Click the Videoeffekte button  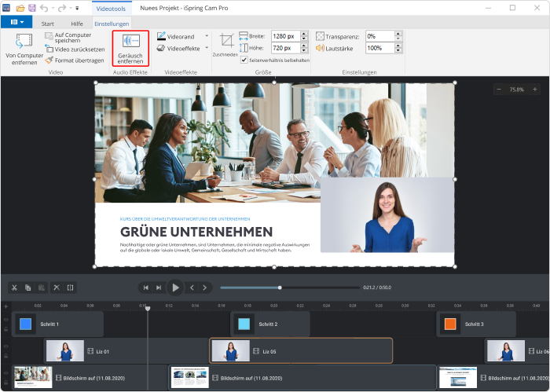[180, 48]
